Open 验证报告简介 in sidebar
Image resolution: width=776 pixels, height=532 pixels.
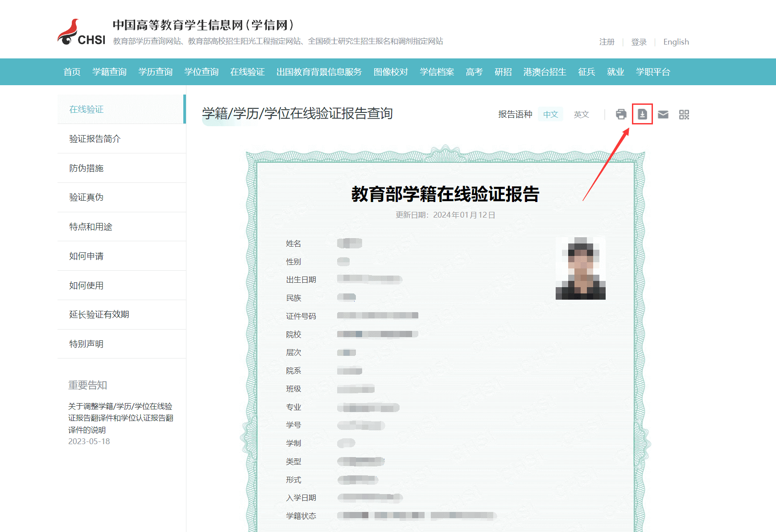click(121, 139)
